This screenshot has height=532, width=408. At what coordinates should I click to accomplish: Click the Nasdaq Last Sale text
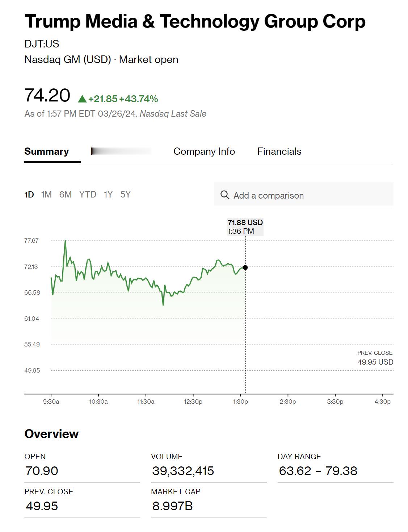point(173,114)
